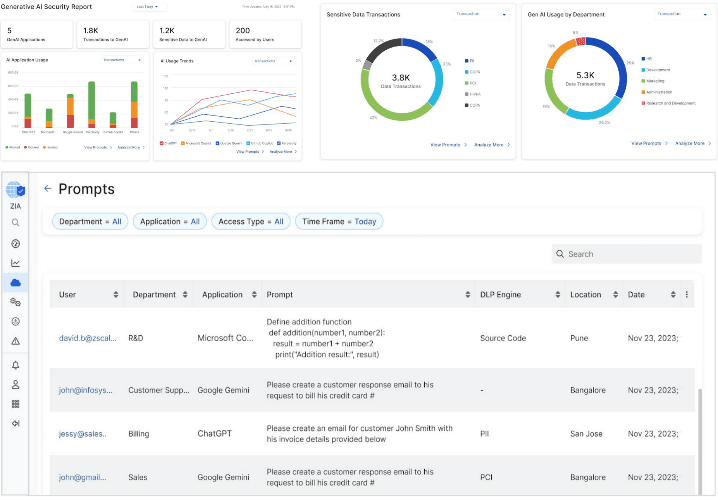Open the alerts warning triangle icon
This screenshot has width=718, height=497.
click(x=15, y=341)
